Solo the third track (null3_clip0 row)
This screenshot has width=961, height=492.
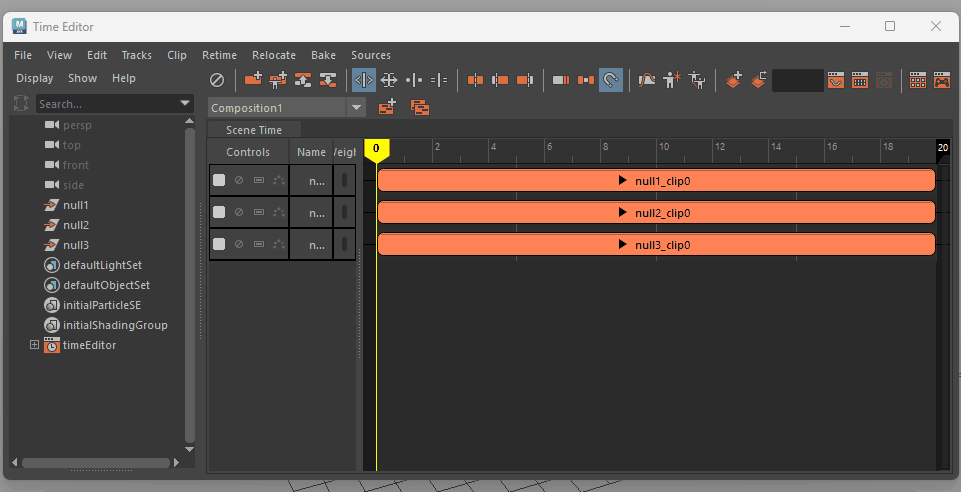(259, 244)
